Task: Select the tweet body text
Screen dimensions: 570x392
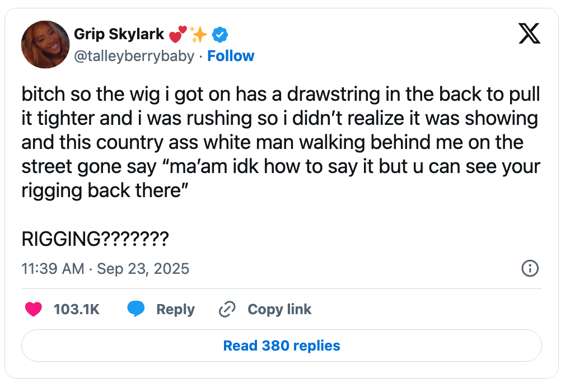Action: point(280,142)
